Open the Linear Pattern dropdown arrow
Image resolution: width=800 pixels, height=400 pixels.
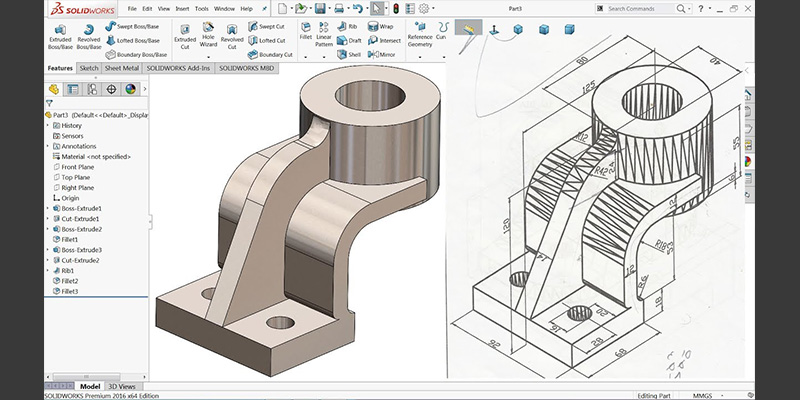pyautogui.click(x=323, y=57)
